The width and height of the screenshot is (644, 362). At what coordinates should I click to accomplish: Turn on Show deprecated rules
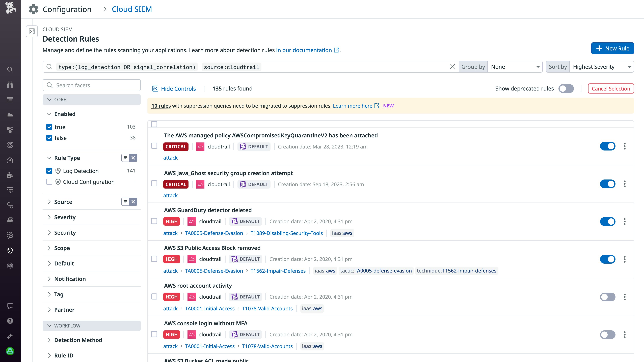pyautogui.click(x=566, y=88)
